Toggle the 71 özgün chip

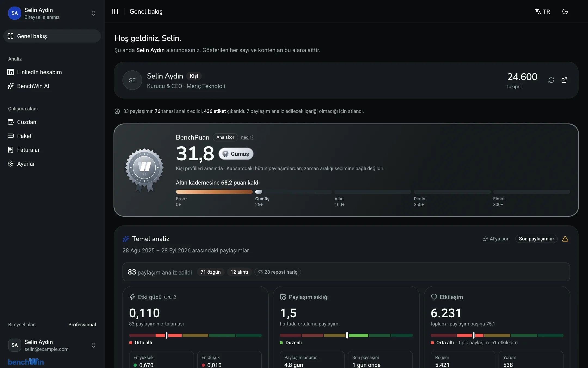point(210,272)
